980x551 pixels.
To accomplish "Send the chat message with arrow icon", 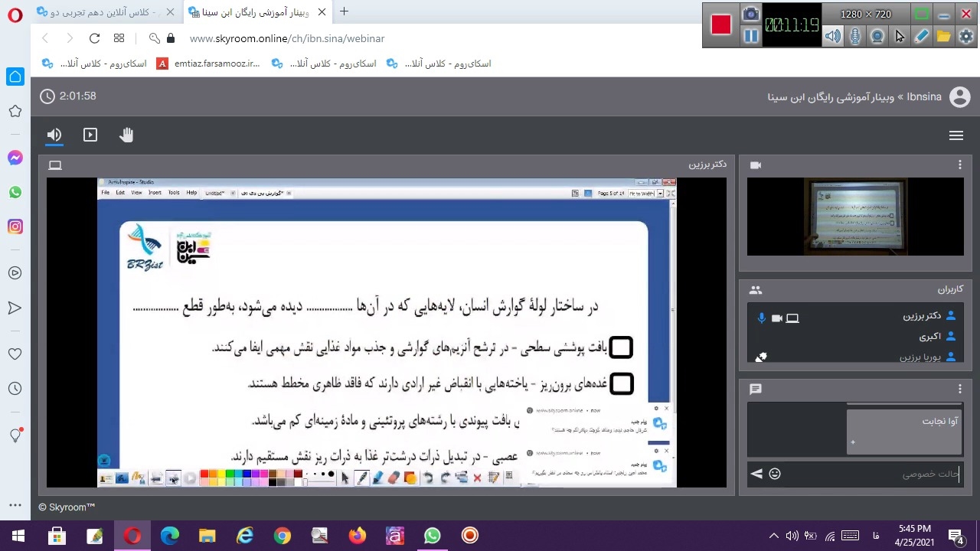I will pyautogui.click(x=756, y=474).
